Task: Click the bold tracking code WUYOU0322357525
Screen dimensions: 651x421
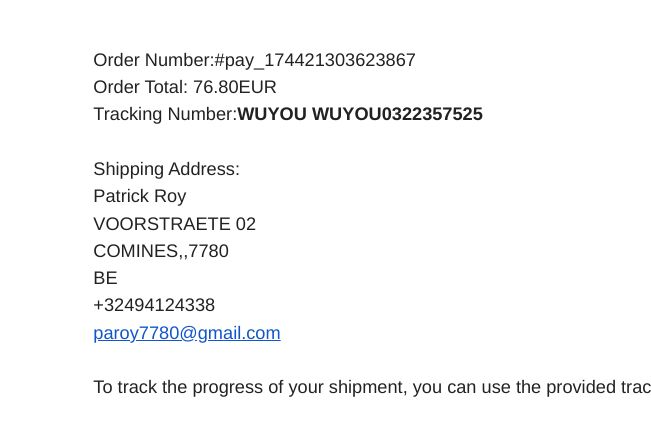Action: 397,114
